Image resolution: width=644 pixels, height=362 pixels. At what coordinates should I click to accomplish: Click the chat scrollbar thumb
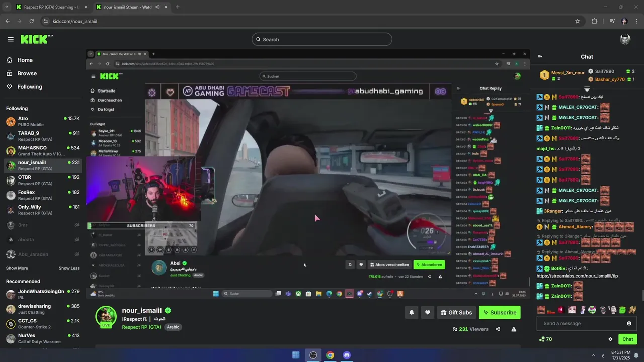coord(642,296)
